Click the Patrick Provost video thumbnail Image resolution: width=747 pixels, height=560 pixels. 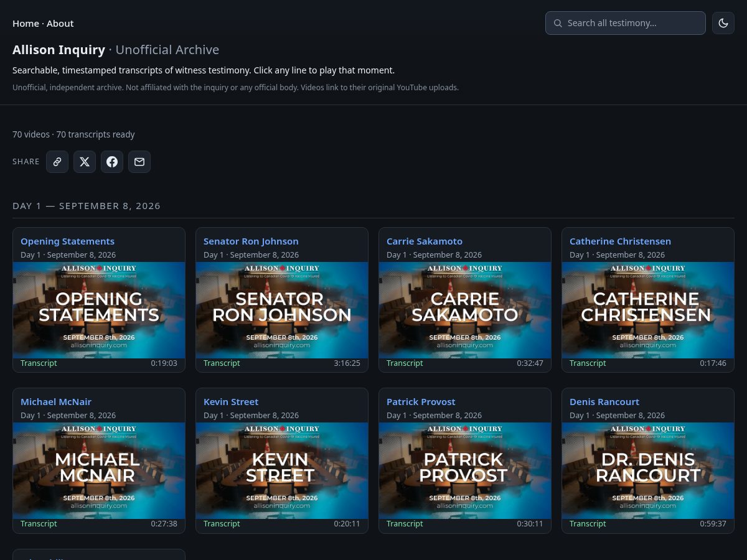click(x=465, y=470)
